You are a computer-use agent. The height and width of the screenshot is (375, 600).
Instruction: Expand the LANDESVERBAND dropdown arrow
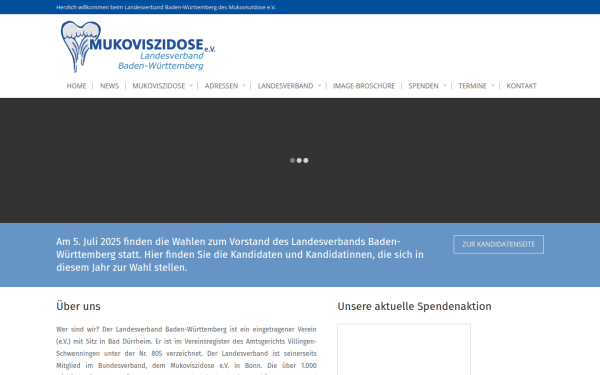point(319,86)
